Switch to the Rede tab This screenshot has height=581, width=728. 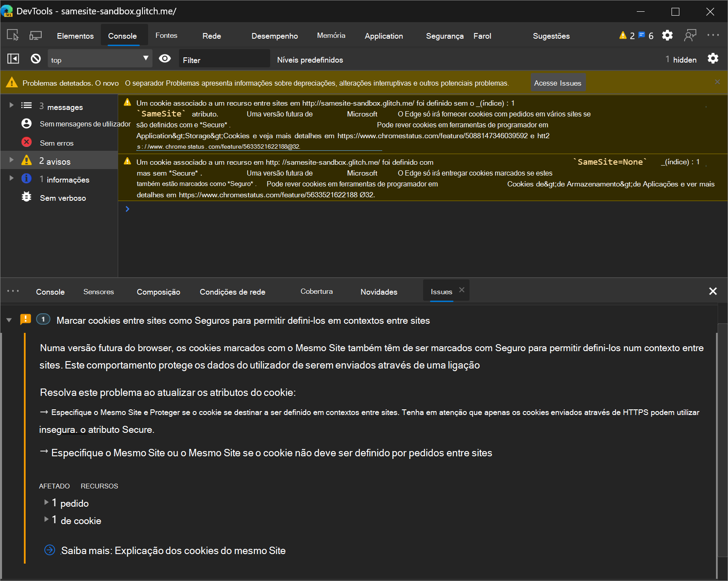click(x=211, y=36)
